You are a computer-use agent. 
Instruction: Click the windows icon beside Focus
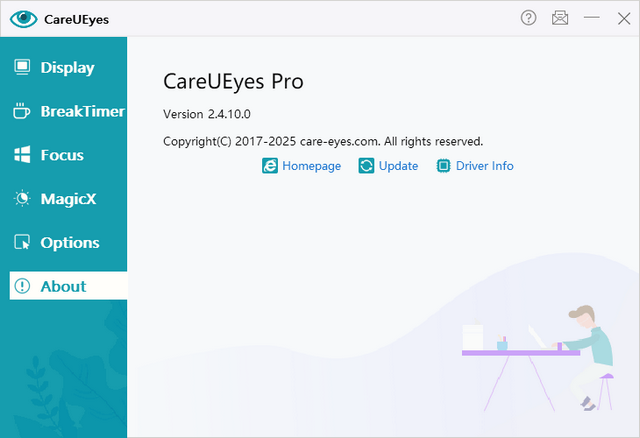coord(22,155)
